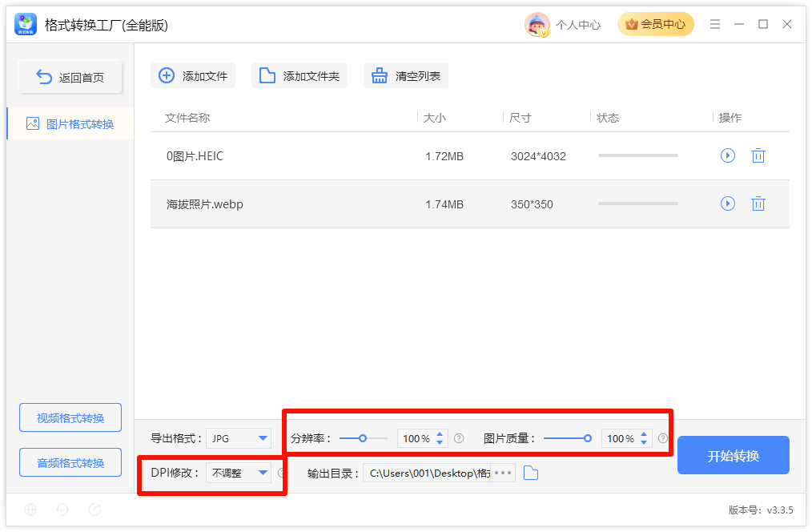Click the 文件名称 column header
This screenshot has height=532, width=812.
point(187,118)
